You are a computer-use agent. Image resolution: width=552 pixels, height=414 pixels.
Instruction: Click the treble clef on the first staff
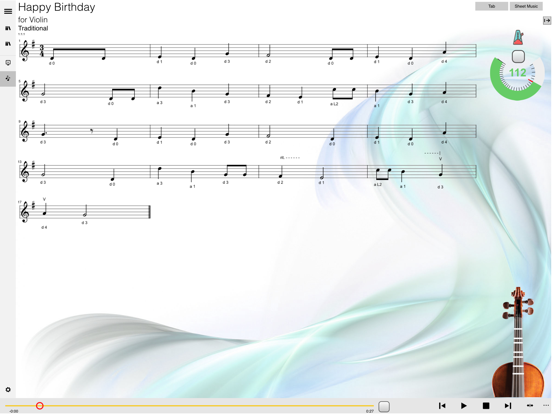(x=25, y=51)
